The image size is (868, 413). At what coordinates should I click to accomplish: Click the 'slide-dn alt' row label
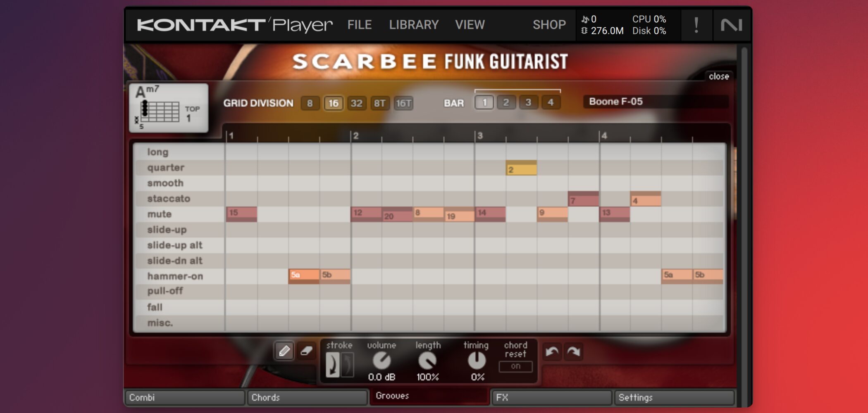[x=175, y=261]
